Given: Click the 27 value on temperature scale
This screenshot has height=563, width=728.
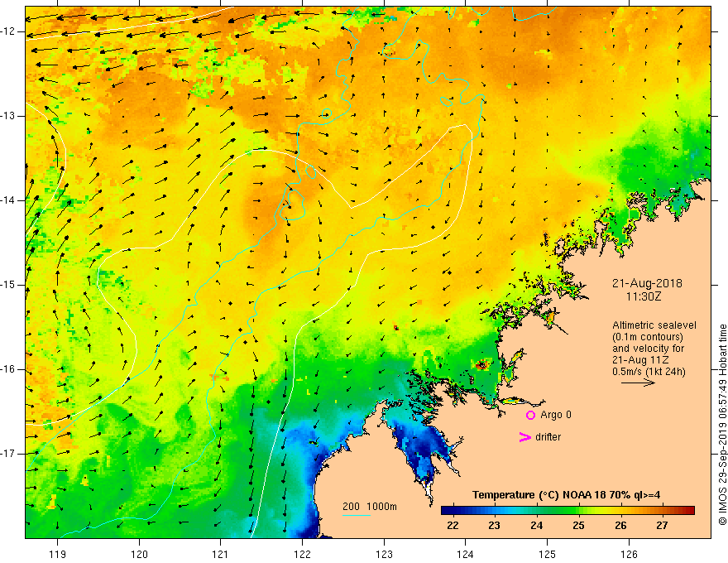Looking at the screenshot, I should tap(662, 526).
